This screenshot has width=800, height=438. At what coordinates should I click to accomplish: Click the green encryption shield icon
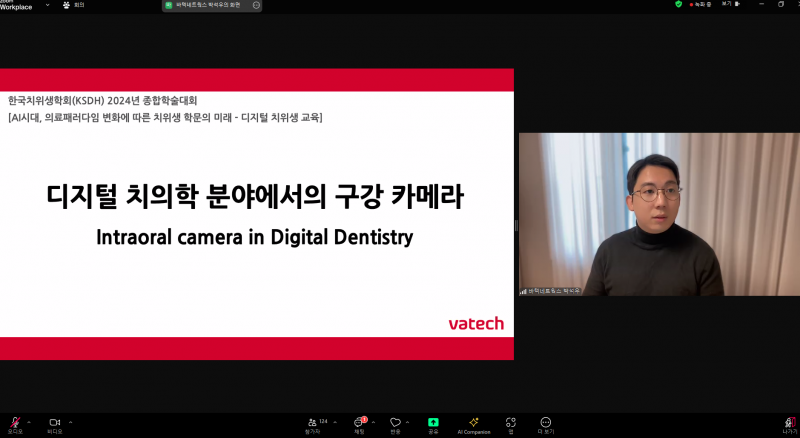click(678, 4)
